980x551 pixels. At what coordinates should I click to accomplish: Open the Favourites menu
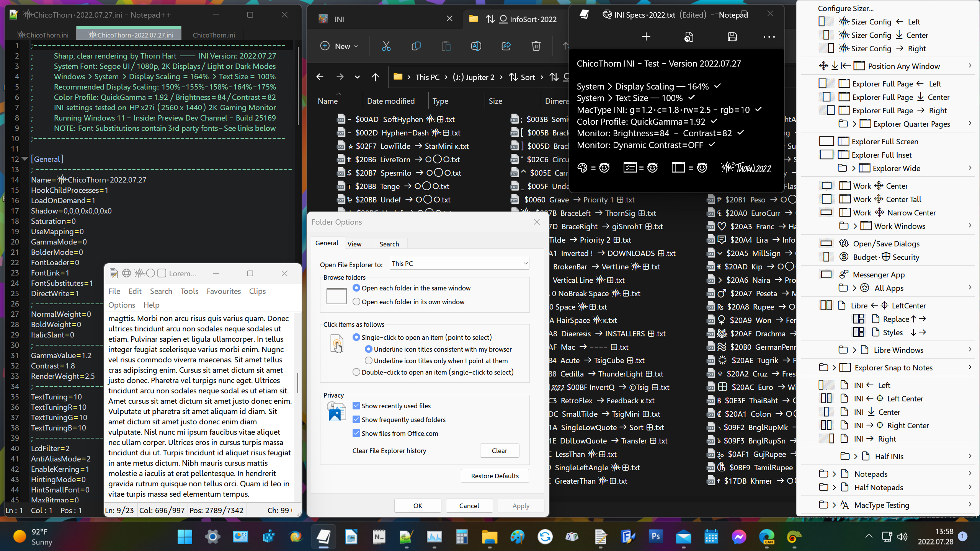[x=224, y=291]
